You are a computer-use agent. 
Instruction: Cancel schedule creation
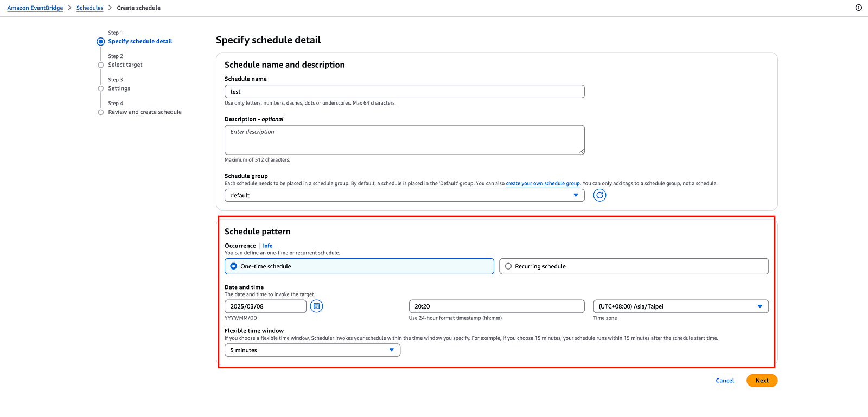(x=725, y=381)
